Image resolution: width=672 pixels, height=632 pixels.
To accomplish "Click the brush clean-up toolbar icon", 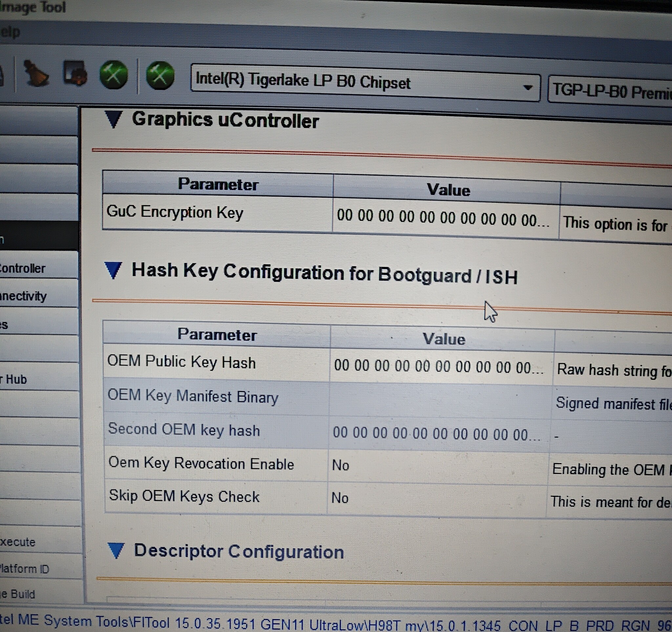I will pyautogui.click(x=36, y=73).
